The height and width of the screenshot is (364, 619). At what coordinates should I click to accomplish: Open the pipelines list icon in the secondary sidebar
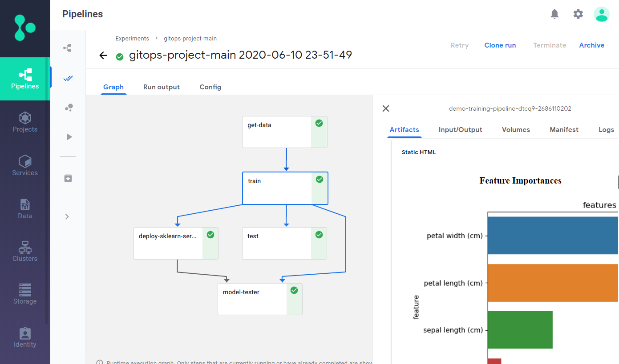[68, 48]
